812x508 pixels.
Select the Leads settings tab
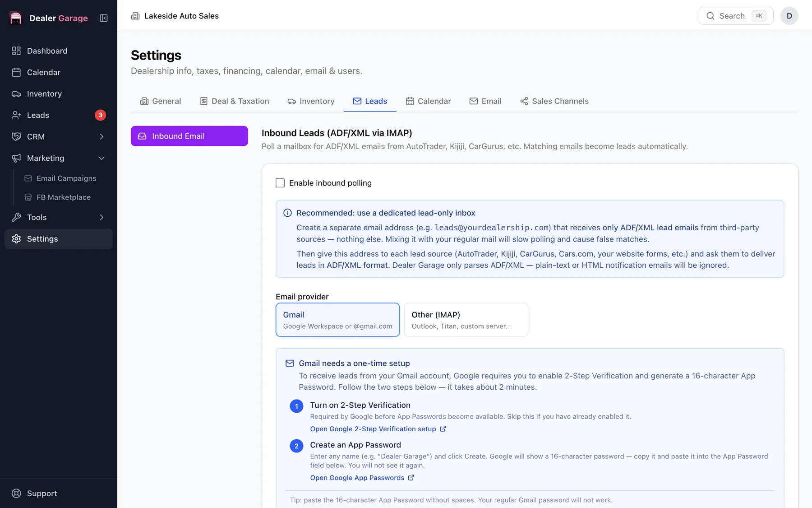[370, 101]
